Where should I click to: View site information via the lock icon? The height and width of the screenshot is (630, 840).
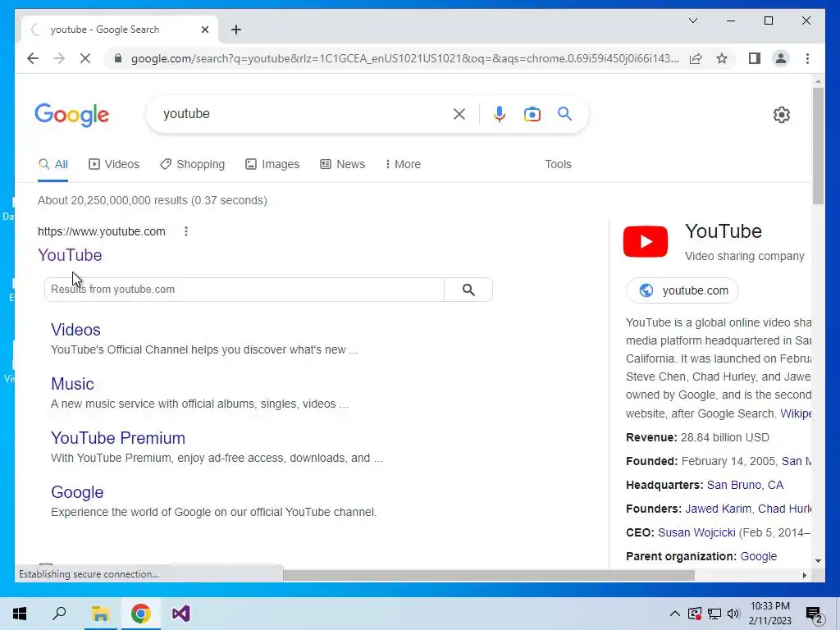coord(118,58)
